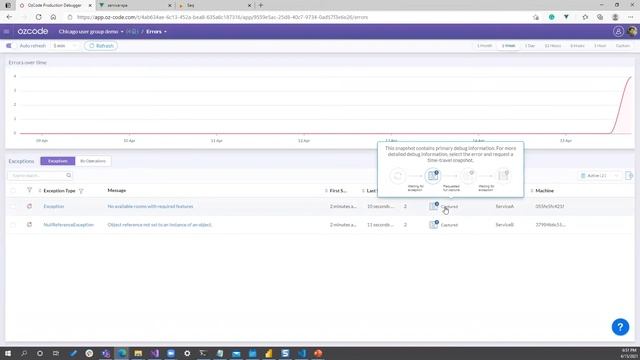This screenshot has width=640, height=360.
Task: Click the status icon of the Exception row
Action: click(29, 207)
